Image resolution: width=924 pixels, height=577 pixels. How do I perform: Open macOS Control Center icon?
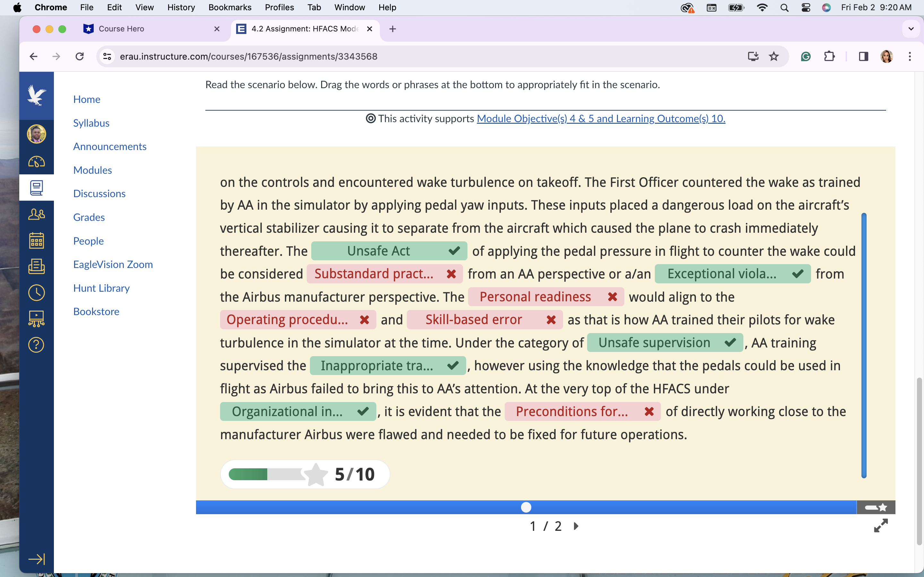(806, 7)
